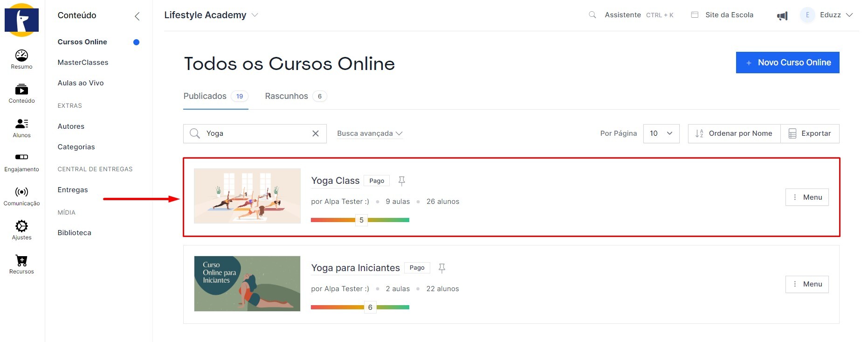Click Novo Curso Online button

point(787,63)
